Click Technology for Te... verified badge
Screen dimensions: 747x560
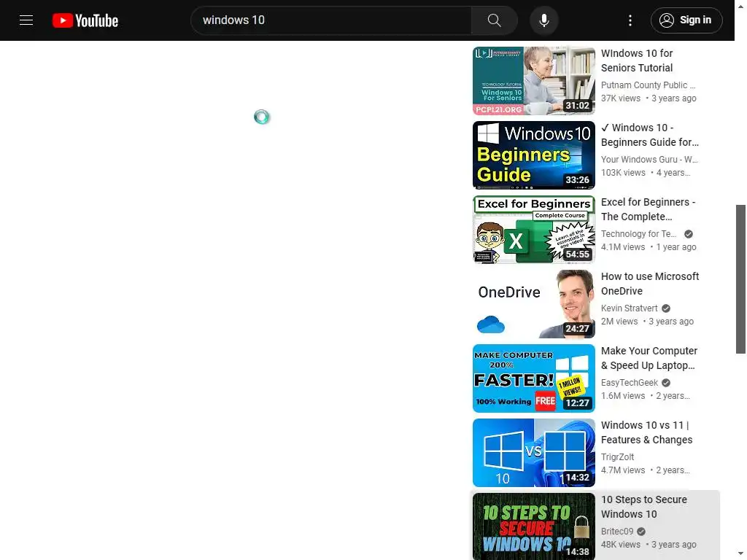point(689,234)
